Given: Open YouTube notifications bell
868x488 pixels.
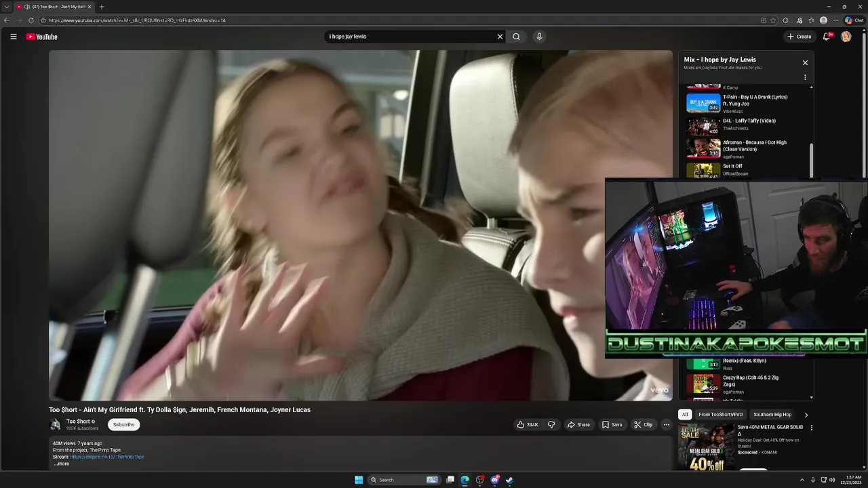Looking at the screenshot, I should [x=827, y=37].
